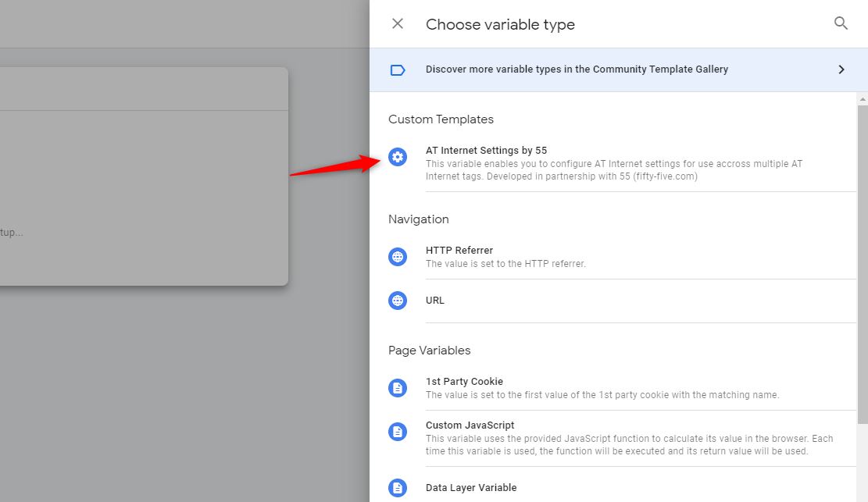The image size is (868, 502).
Task: Click the search magnifier icon
Action: tap(841, 23)
